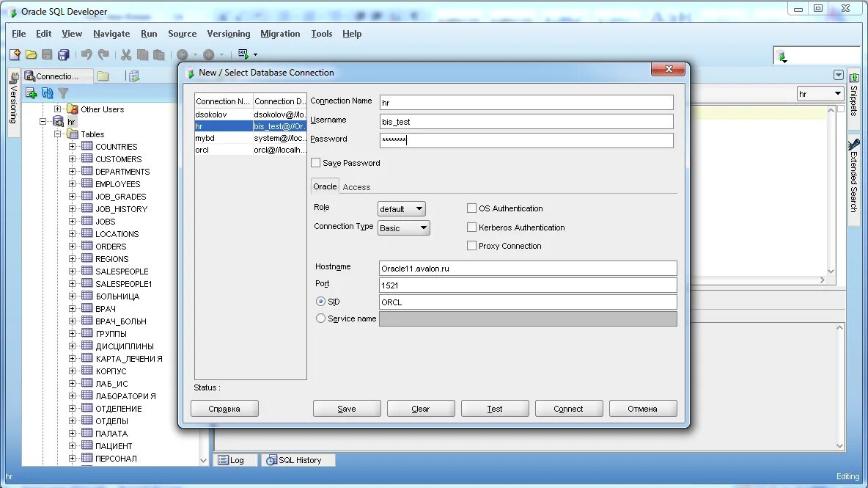Collapse the Tables node
Viewport: 868px width, 488px height.
pos(57,134)
